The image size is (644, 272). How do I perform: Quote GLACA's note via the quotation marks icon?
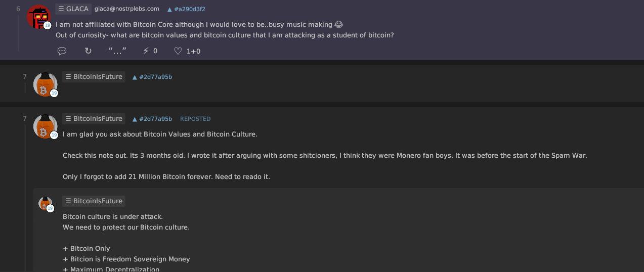click(117, 51)
